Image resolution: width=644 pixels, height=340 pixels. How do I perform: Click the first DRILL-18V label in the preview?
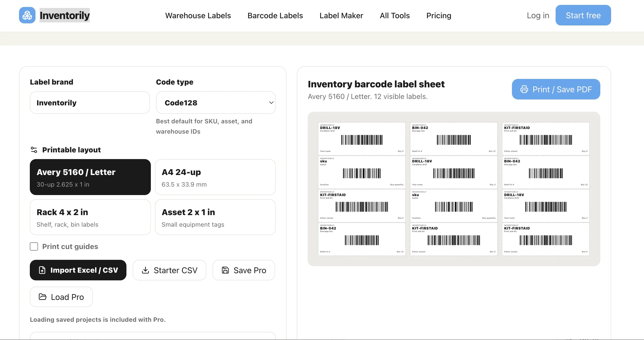tap(362, 139)
